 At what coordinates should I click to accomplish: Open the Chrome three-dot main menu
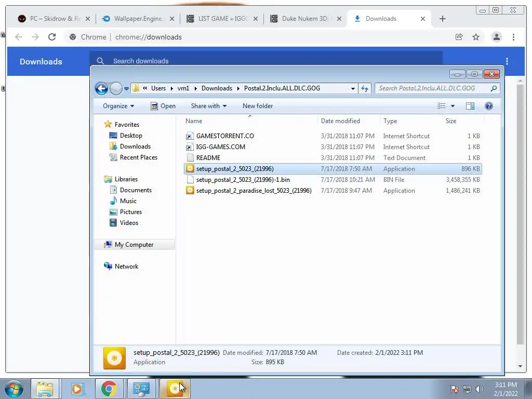(514, 37)
